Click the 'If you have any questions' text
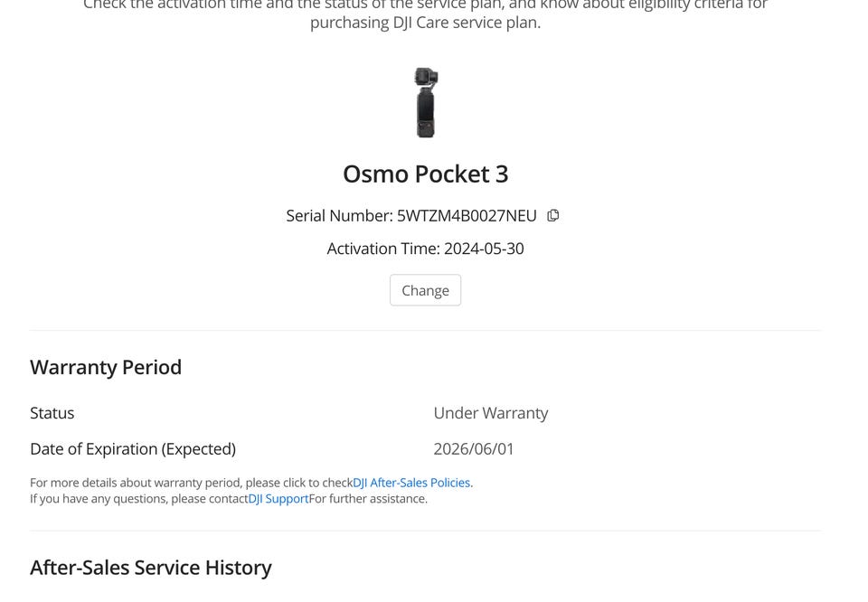This screenshot has width=868, height=602. point(138,498)
